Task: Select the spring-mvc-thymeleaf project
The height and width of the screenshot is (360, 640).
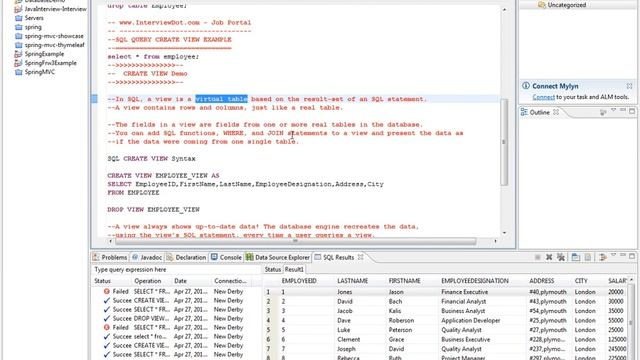Action: [x=49, y=45]
